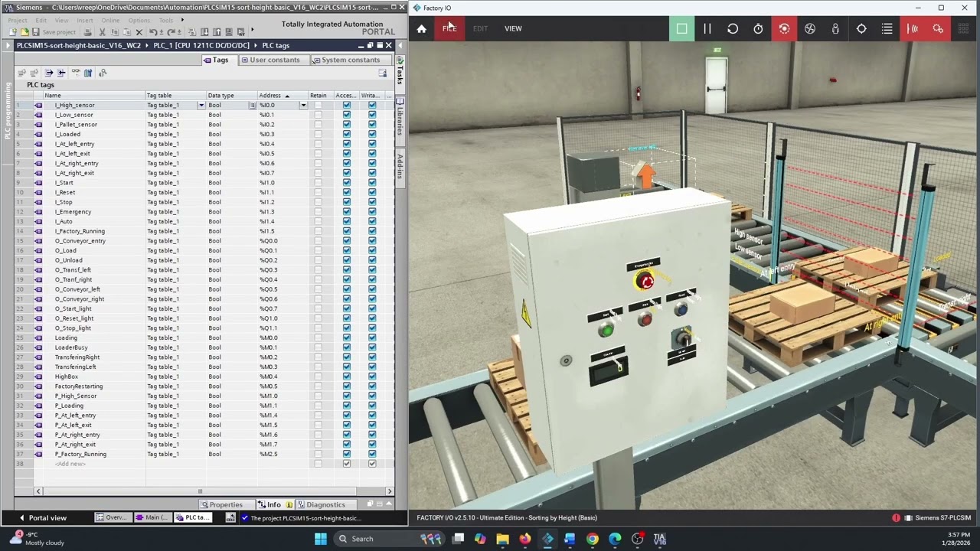
Task: Toggle sensor tags display icon
Action: coord(913,29)
